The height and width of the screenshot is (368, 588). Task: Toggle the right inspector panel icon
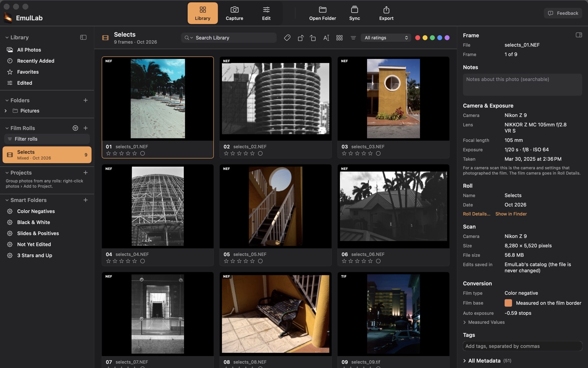click(x=579, y=35)
